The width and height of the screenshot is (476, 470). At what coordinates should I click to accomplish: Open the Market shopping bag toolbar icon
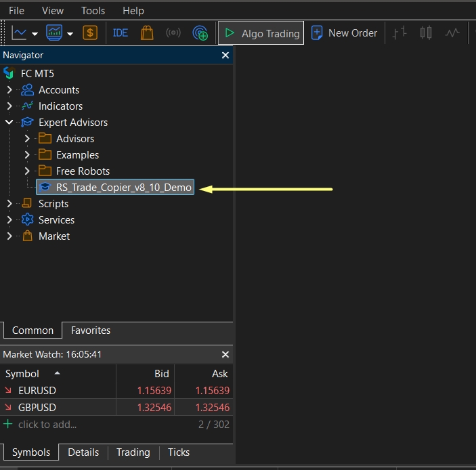(x=147, y=33)
